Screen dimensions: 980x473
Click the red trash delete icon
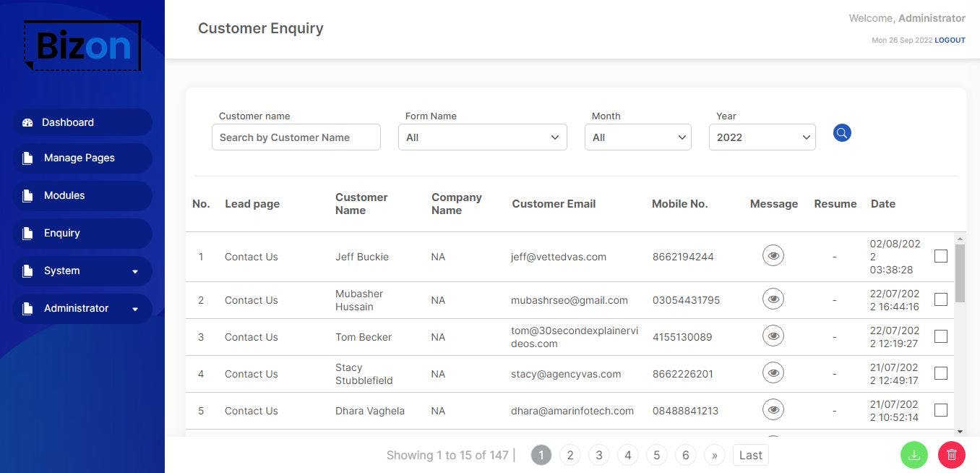pos(952,455)
